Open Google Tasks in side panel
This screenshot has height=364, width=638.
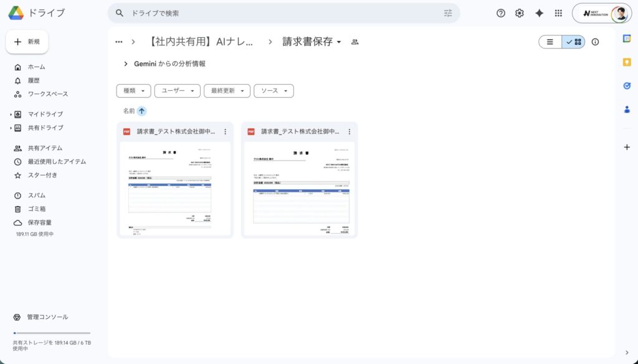[627, 86]
